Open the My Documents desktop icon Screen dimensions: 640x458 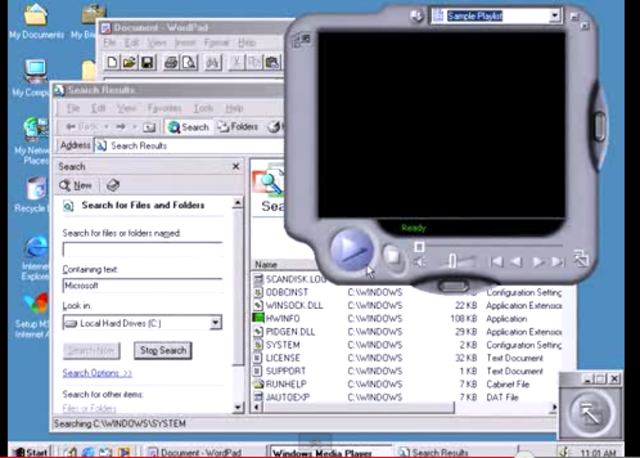click(x=36, y=21)
